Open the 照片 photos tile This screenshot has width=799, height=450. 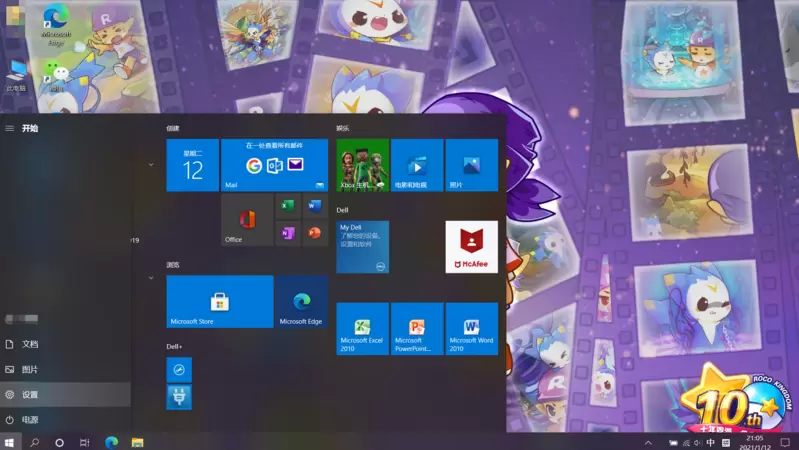tap(472, 165)
